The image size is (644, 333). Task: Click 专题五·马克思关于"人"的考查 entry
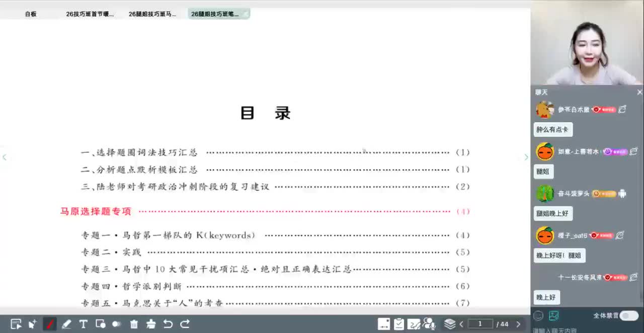[275, 303]
